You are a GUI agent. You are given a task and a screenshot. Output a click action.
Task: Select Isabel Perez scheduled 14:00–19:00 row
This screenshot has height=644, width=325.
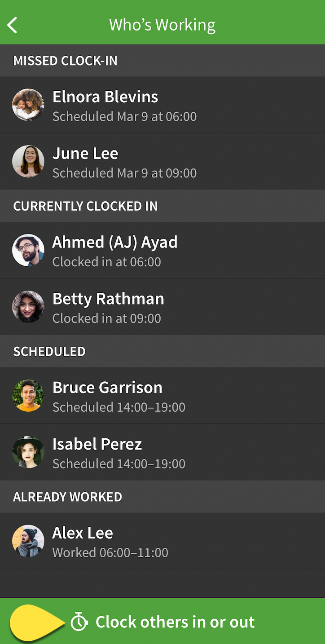(x=162, y=452)
